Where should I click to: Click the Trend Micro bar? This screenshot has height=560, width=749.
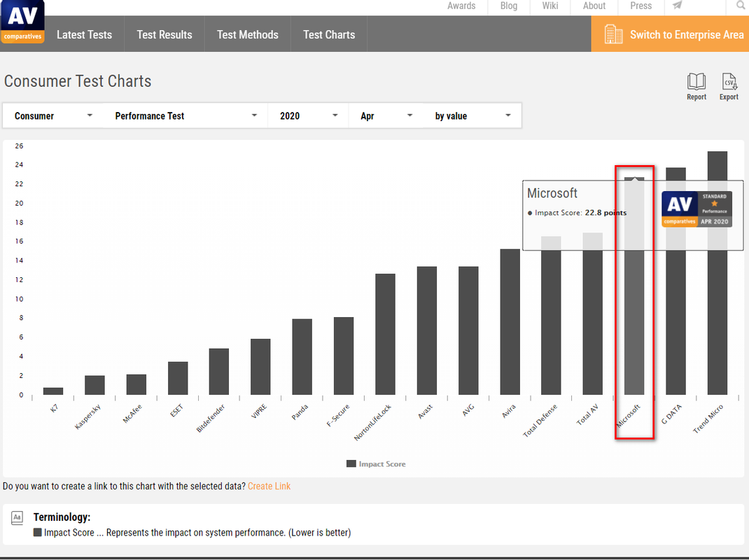[x=717, y=273]
